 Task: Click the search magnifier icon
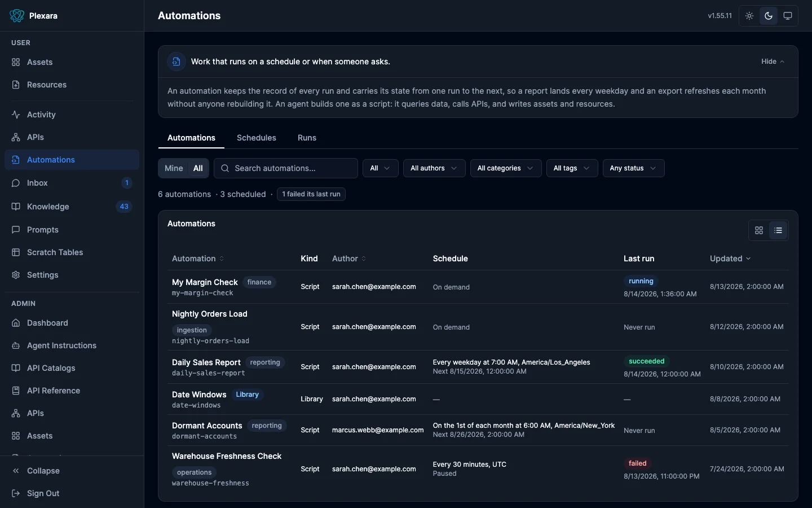coord(225,168)
